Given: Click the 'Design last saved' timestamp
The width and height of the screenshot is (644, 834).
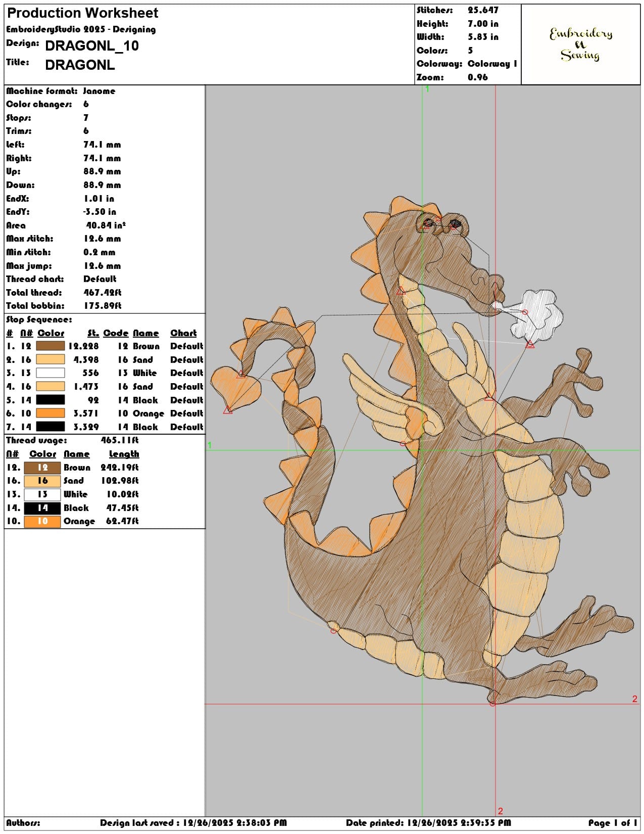Looking at the screenshot, I should [x=193, y=823].
